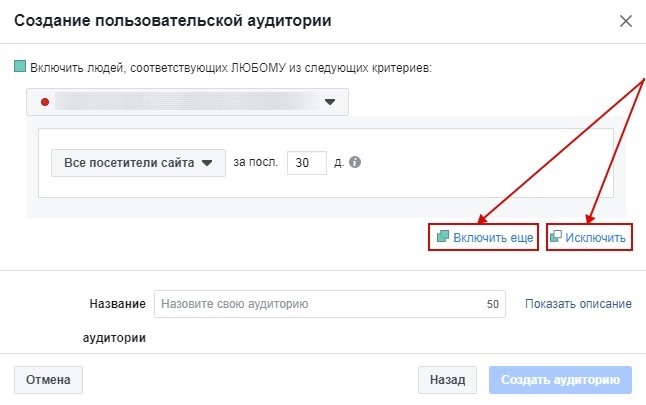Image resolution: width=646 pixels, height=405 pixels.
Task: Click the character counter '50'
Action: pos(492,304)
